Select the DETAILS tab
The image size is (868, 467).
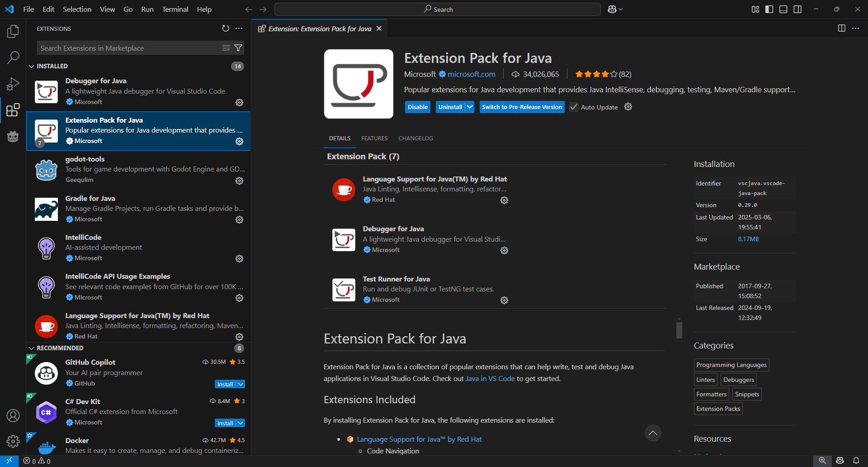point(340,138)
